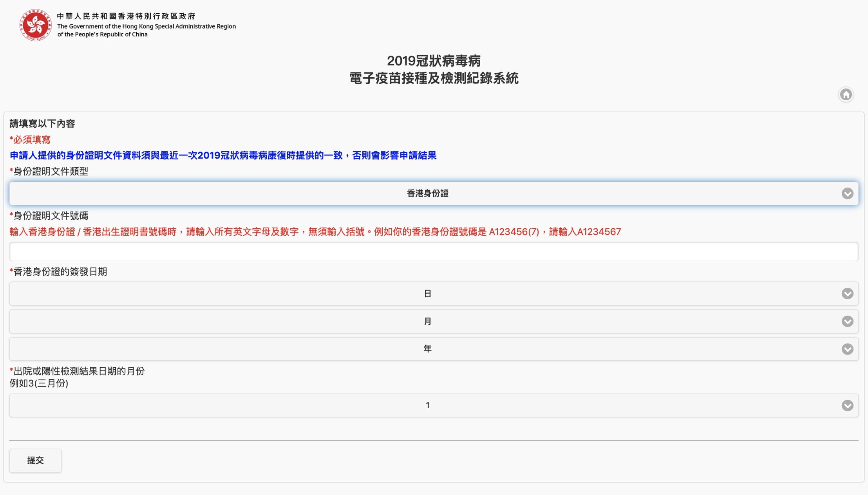Click the *身份證明文件類型 field label
Image resolution: width=868 pixels, height=495 pixels.
coord(49,172)
